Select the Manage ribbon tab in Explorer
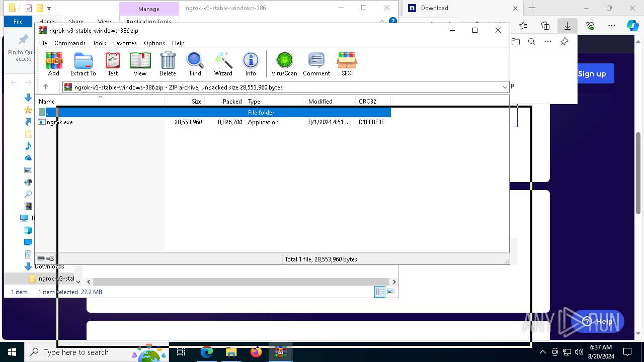644x362 pixels. pyautogui.click(x=149, y=9)
